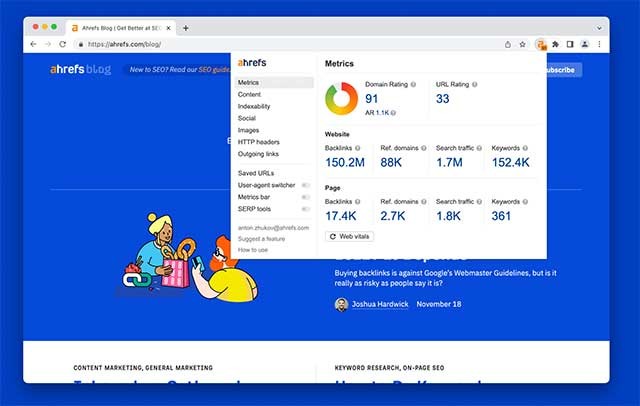Toggle the browser side panel icon
Screen dimensions: 640x406
pos(570,44)
